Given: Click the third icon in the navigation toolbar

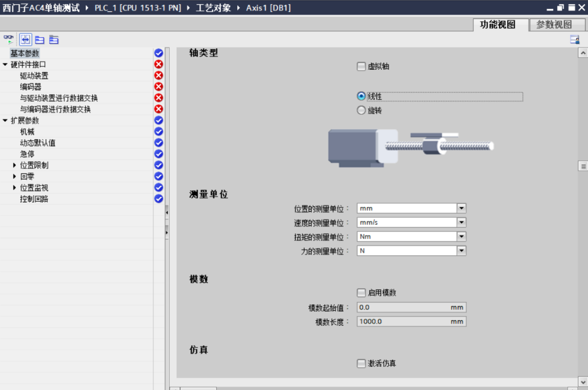Looking at the screenshot, I should pos(40,40).
